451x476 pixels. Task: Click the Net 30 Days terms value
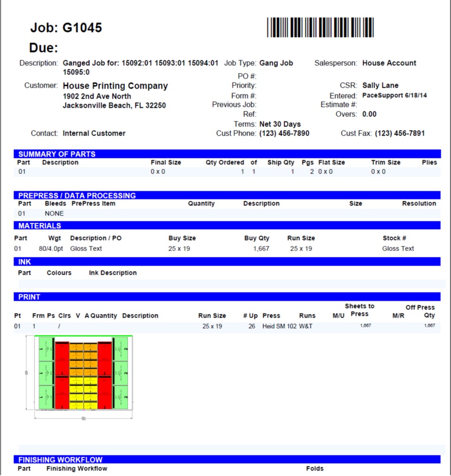pyautogui.click(x=280, y=124)
